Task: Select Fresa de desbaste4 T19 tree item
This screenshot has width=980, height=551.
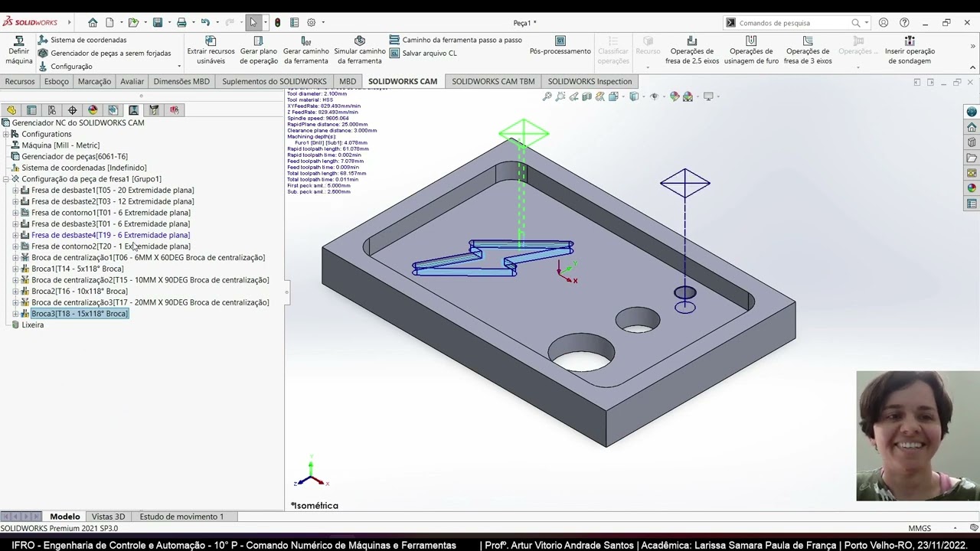Action: (110, 235)
